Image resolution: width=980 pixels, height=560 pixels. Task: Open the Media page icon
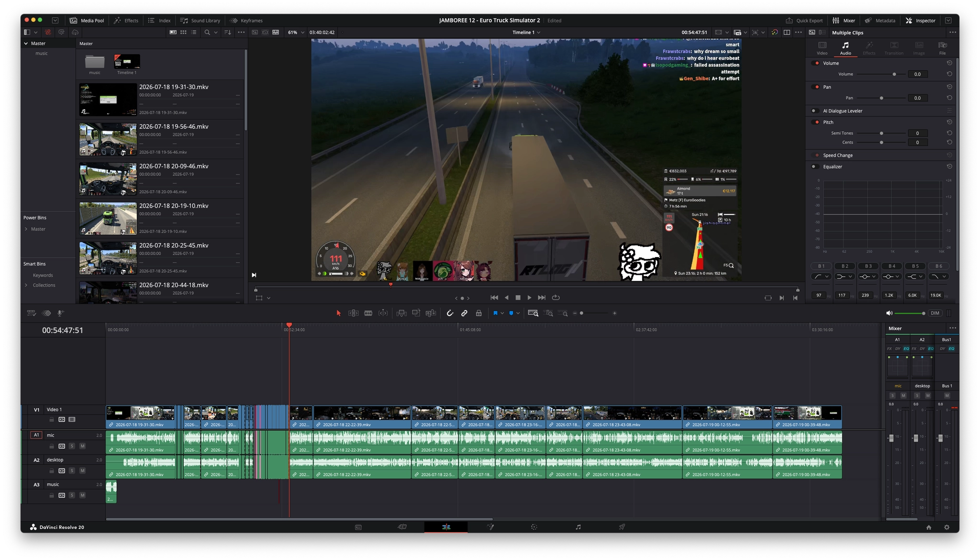click(x=358, y=527)
